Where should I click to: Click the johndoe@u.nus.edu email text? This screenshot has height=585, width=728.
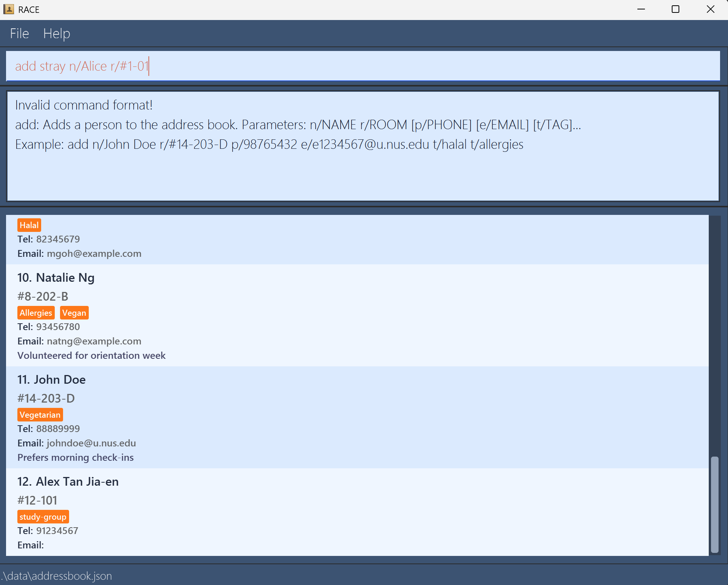click(91, 443)
